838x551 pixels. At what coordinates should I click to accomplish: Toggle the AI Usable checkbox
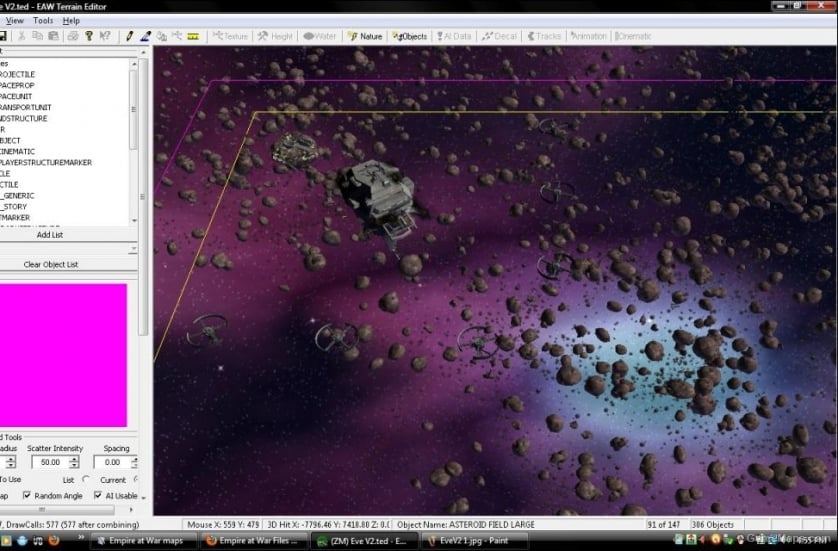pyautogui.click(x=98, y=495)
